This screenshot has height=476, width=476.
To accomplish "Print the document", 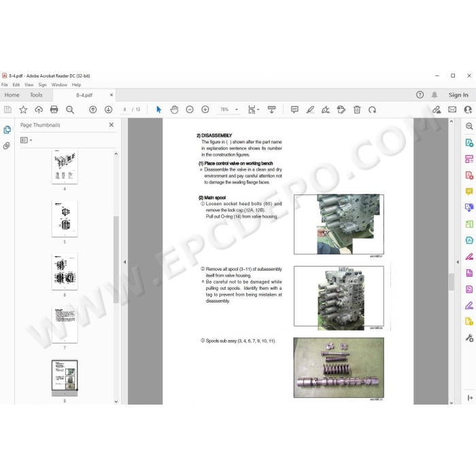I will coord(54,109).
